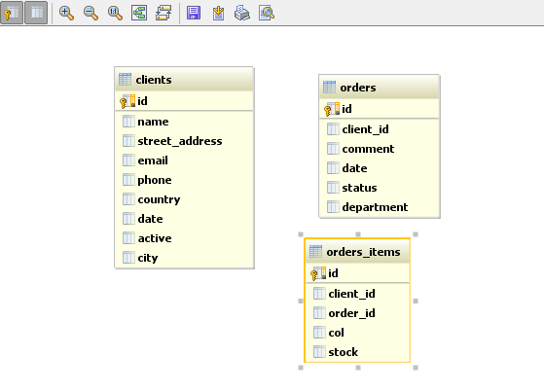Select order_id column in orders_items
544x392 pixels.
click(x=357, y=313)
